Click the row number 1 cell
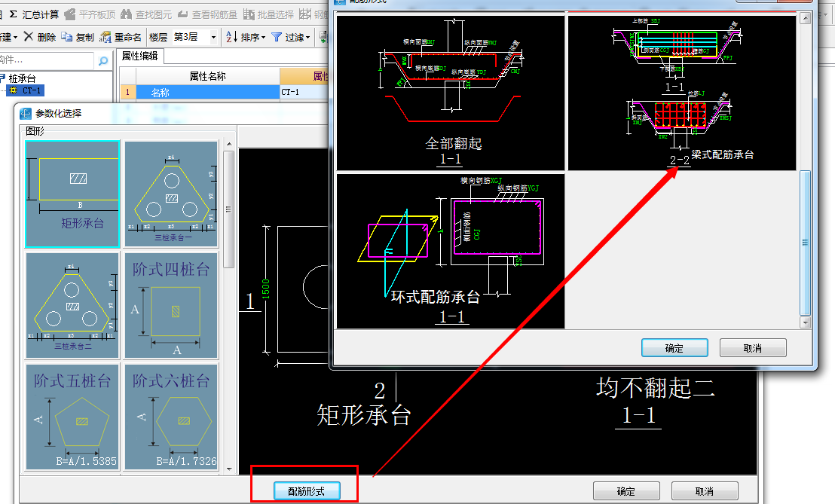Screen dimensions: 835x504 (128, 92)
